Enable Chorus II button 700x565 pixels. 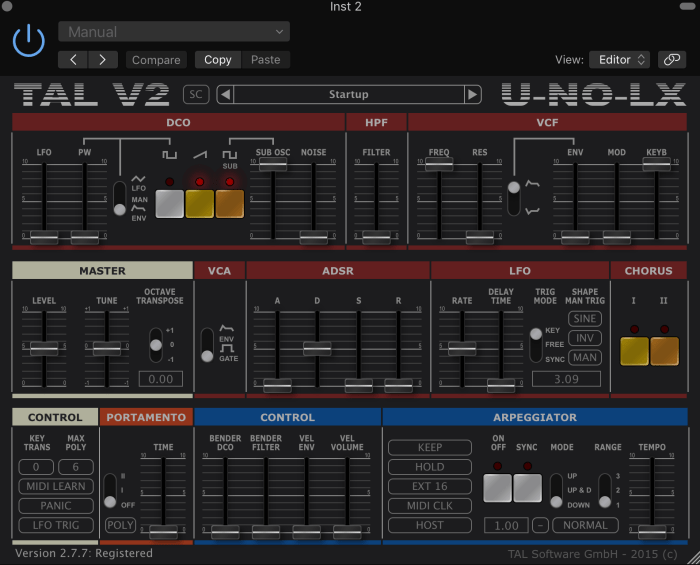pyautogui.click(x=664, y=351)
